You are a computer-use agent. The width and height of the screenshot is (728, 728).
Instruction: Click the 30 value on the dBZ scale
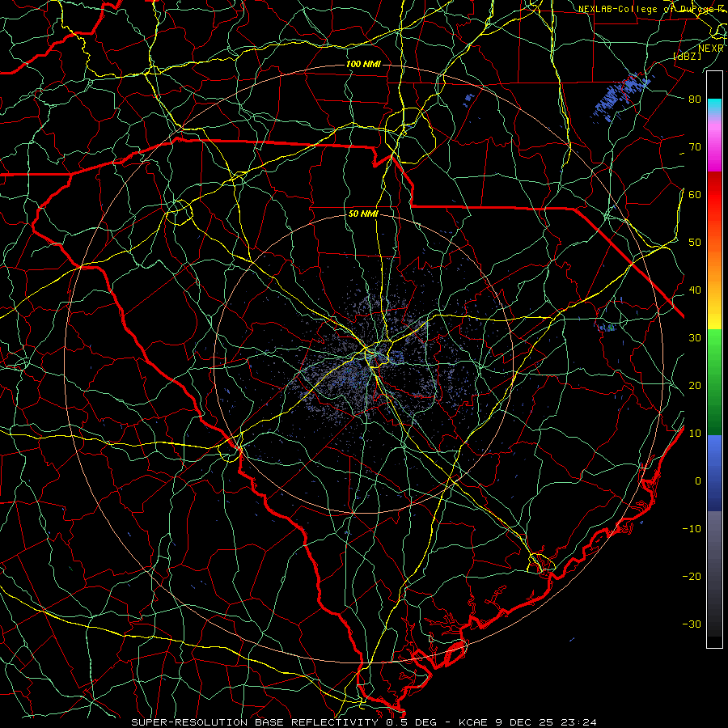(695, 338)
